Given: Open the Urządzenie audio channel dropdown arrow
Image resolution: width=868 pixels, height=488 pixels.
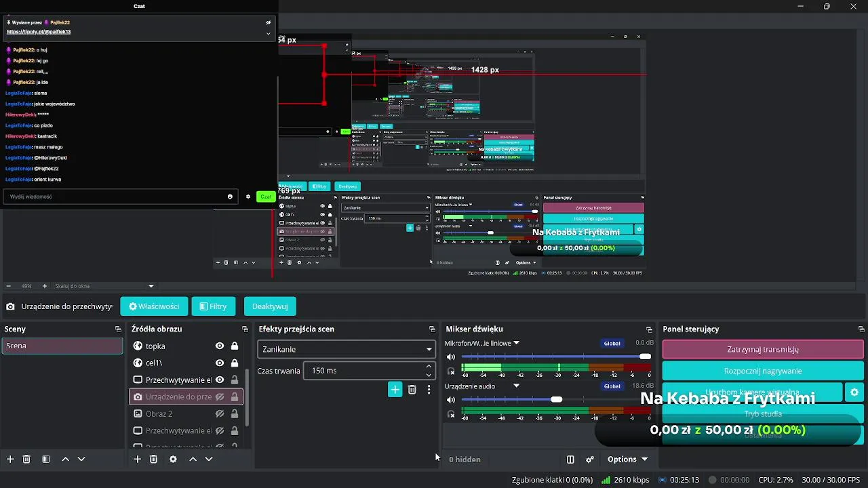Looking at the screenshot, I should (x=517, y=386).
